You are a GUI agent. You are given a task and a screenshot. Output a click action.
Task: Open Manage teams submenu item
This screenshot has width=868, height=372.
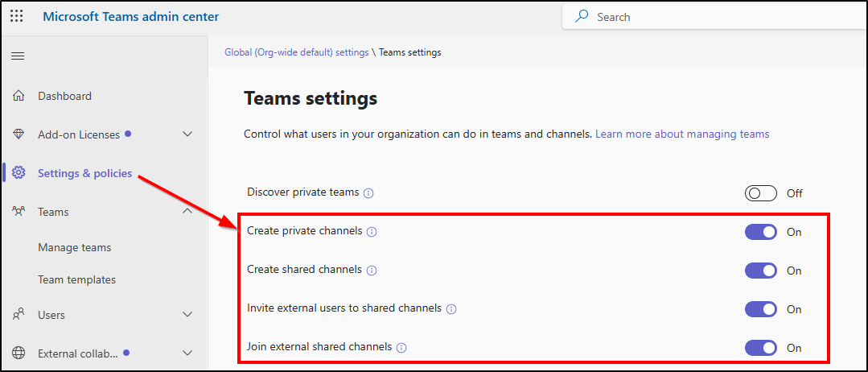click(74, 247)
